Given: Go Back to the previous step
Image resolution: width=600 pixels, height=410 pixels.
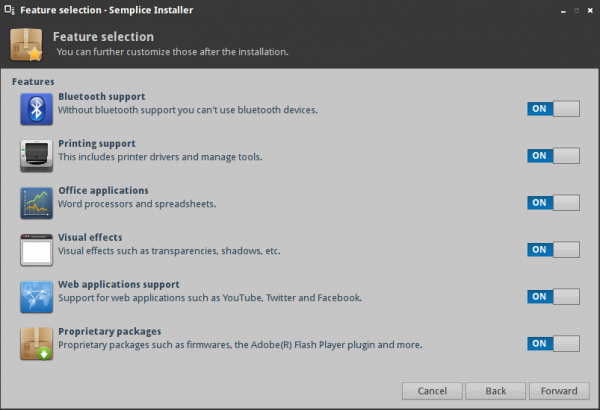Looking at the screenshot, I should (x=495, y=390).
